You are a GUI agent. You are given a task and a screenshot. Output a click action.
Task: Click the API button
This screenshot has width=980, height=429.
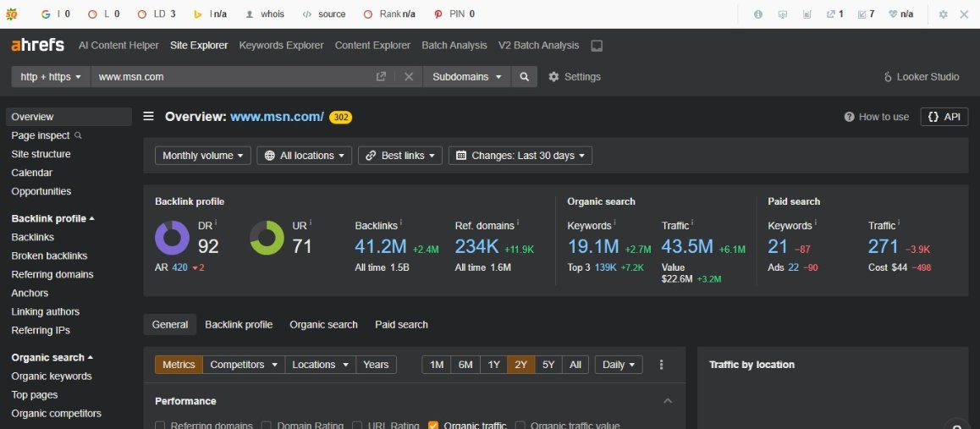[944, 117]
